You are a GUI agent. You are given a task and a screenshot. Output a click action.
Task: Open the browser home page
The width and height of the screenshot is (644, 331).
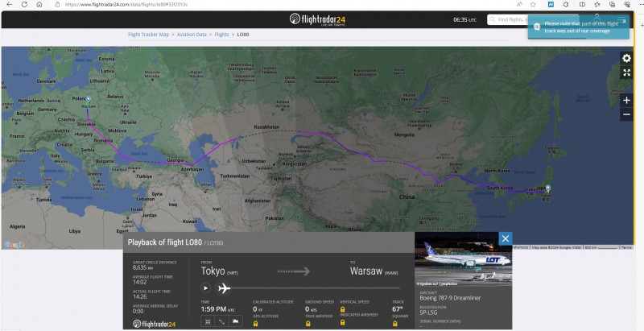pyautogui.click(x=39, y=5)
